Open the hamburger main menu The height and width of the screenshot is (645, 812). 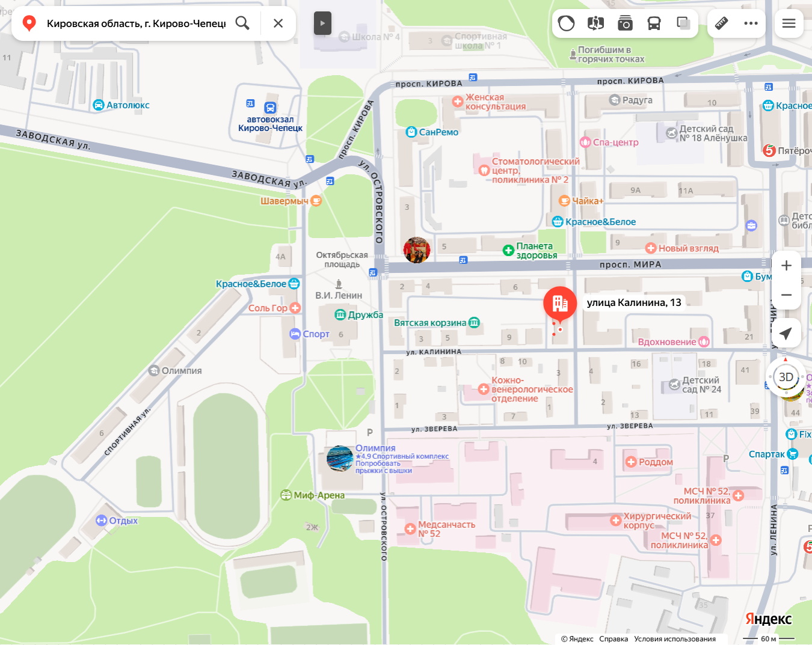789,23
